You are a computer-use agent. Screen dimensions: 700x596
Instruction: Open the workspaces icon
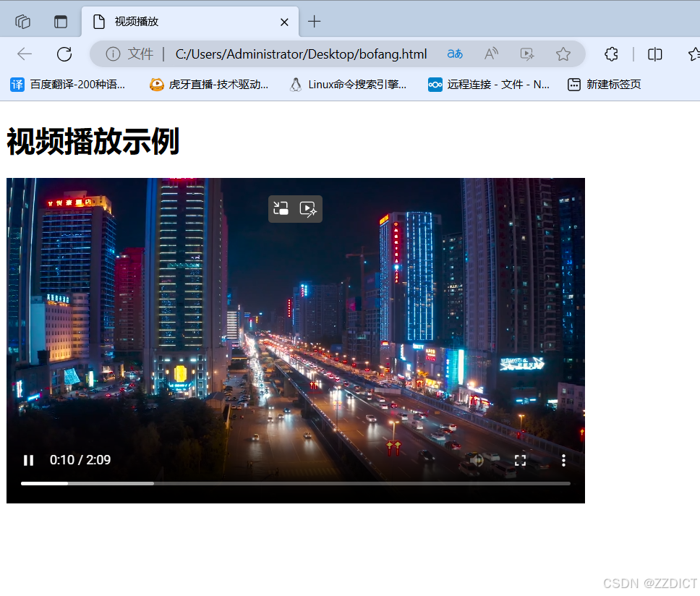(22, 22)
